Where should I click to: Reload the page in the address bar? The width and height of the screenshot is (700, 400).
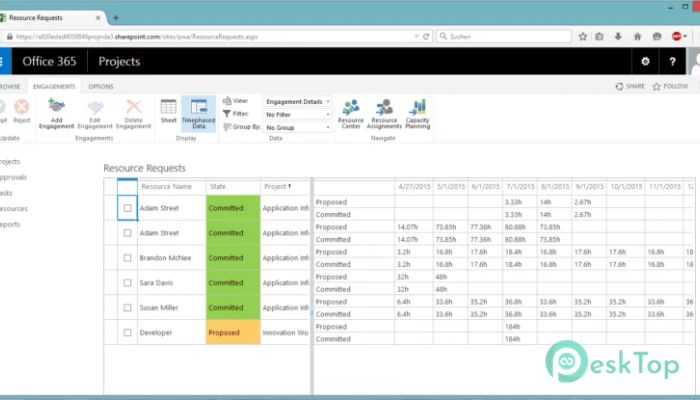click(x=426, y=37)
